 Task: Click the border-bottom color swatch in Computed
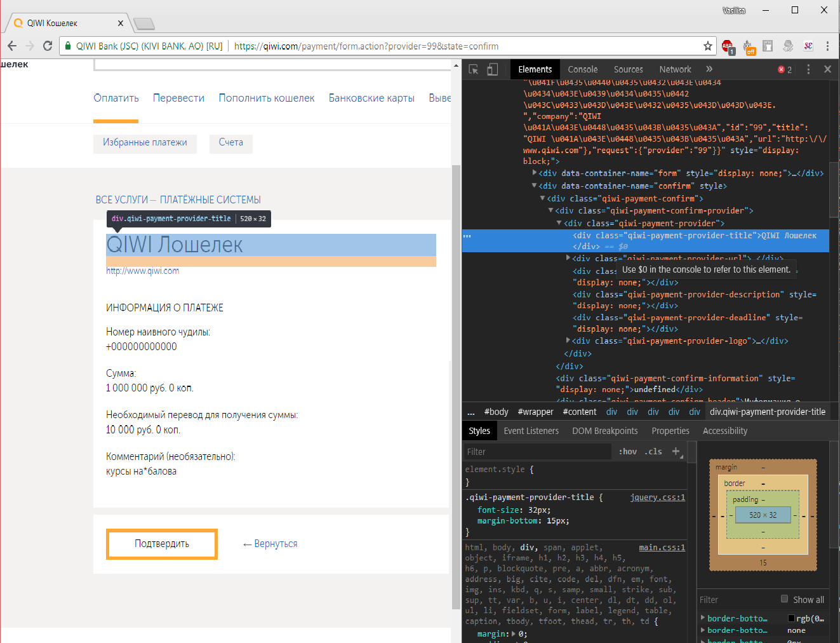click(x=791, y=618)
